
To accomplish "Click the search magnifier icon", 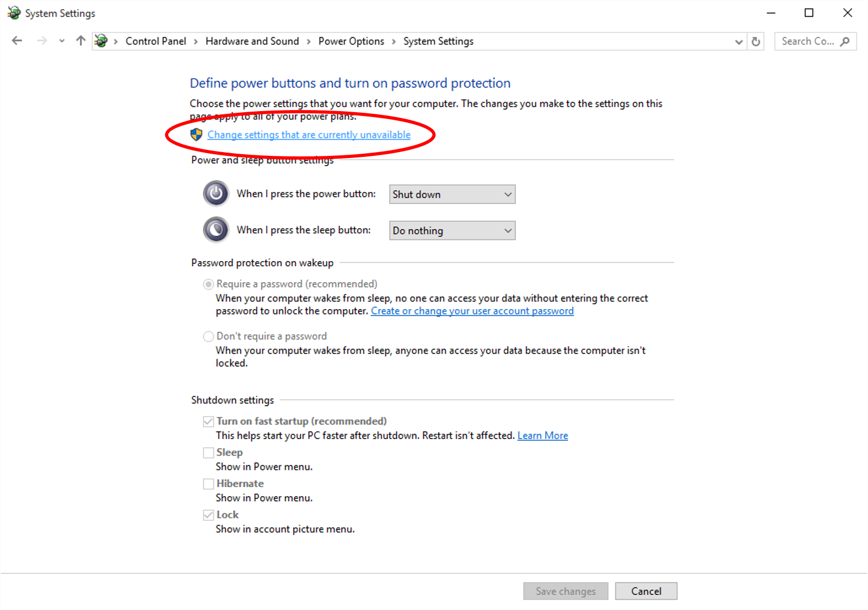I will 844,41.
